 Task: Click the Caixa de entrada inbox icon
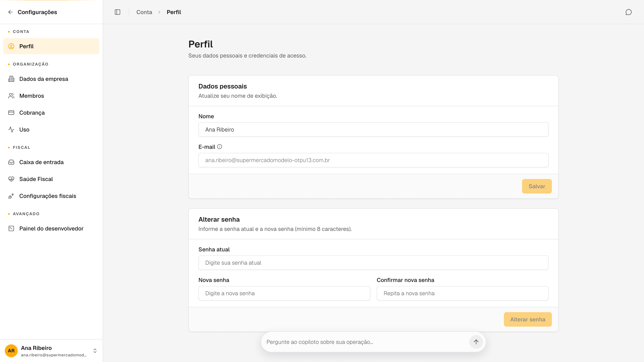tap(11, 162)
